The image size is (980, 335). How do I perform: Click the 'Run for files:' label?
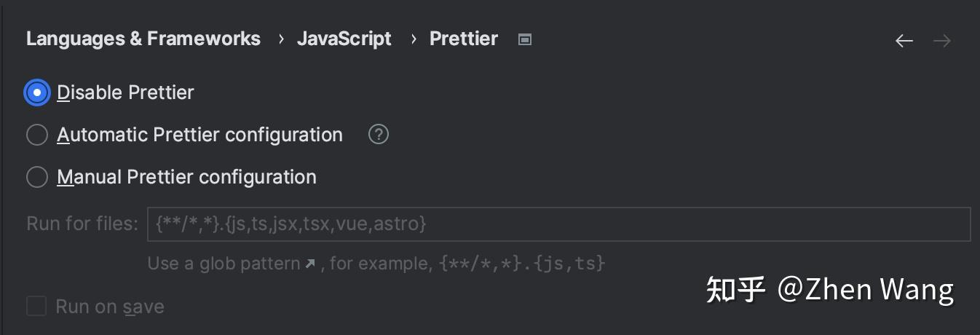coord(82,224)
